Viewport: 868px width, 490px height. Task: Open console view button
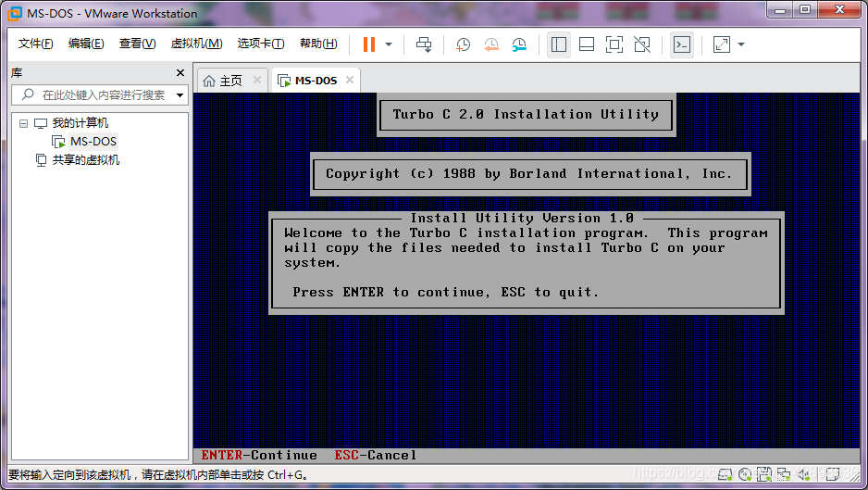click(681, 44)
